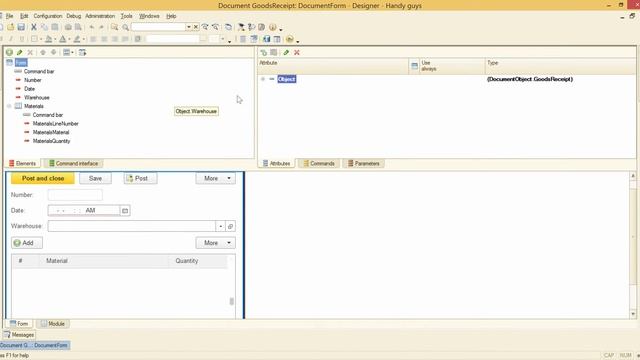
Task: Click the text color A icon
Action: (x=62, y=39)
